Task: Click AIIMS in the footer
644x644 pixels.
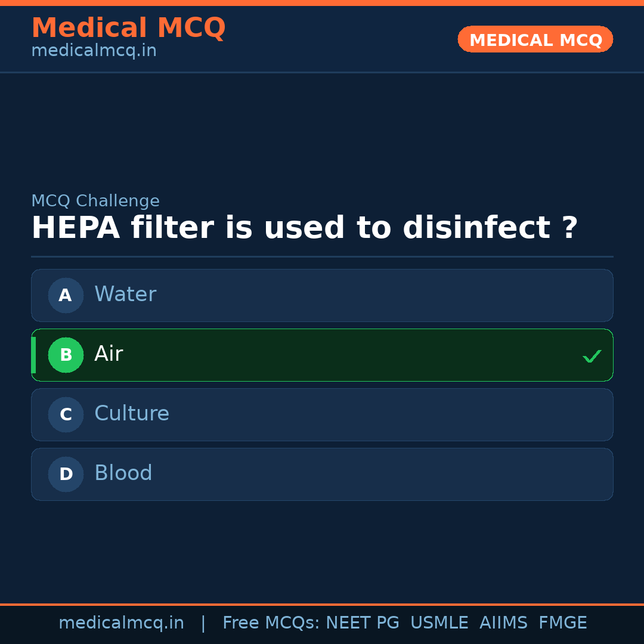Action: [x=503, y=623]
